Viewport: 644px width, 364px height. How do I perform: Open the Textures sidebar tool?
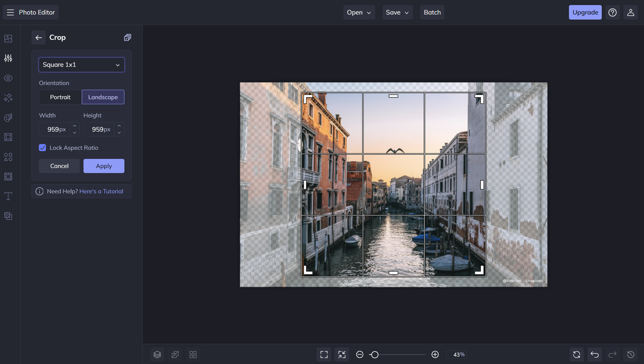coord(8,176)
